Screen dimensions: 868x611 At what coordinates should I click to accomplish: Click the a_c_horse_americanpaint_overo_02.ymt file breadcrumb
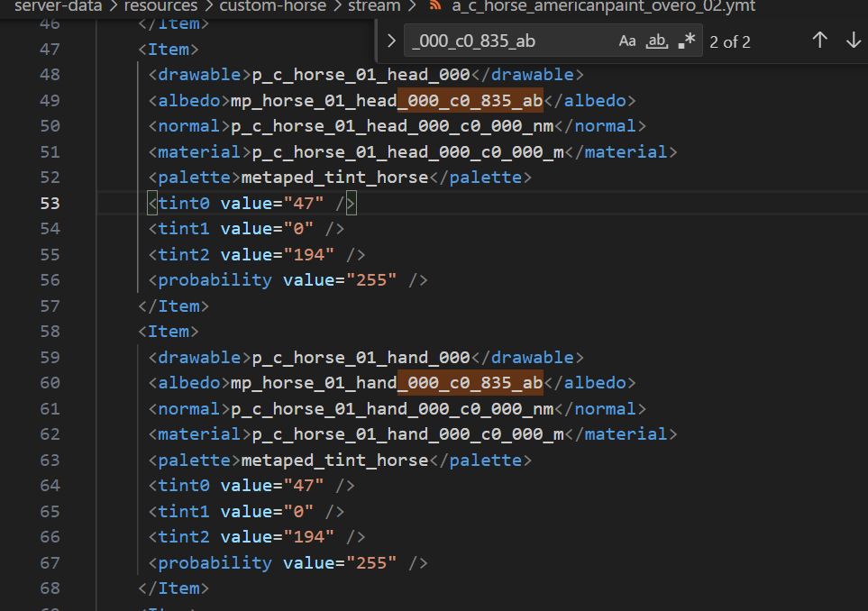coord(603,6)
